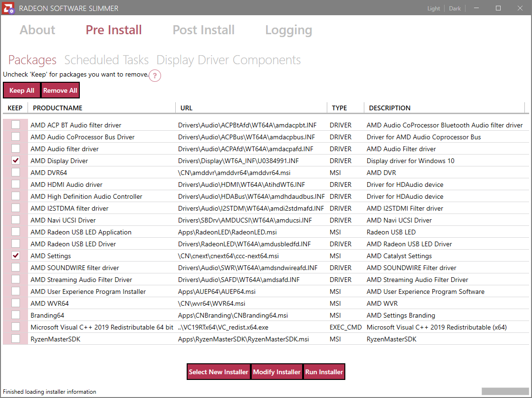This screenshot has width=532, height=398.
Task: Check Keep for AMD Audio CoProcessor Bus Driver
Action: click(x=16, y=136)
